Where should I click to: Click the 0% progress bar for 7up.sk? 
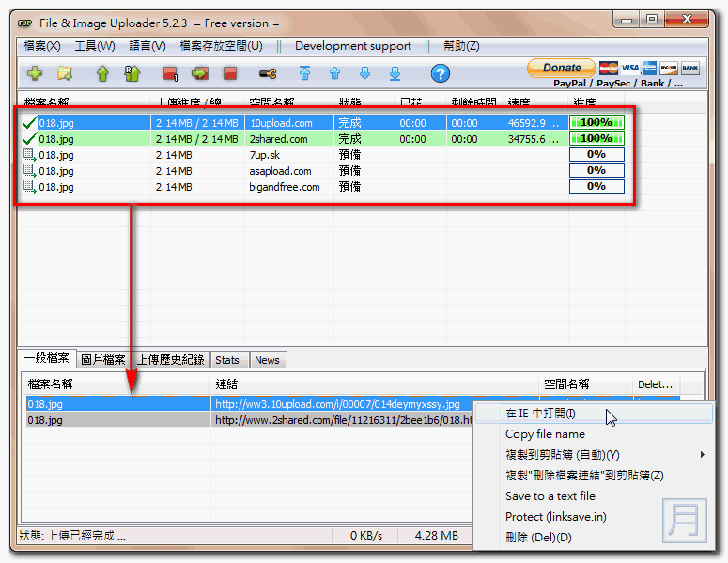(596, 154)
